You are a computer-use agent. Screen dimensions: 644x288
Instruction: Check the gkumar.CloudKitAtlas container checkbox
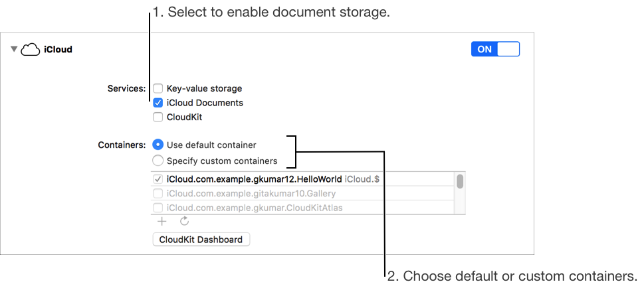158,208
